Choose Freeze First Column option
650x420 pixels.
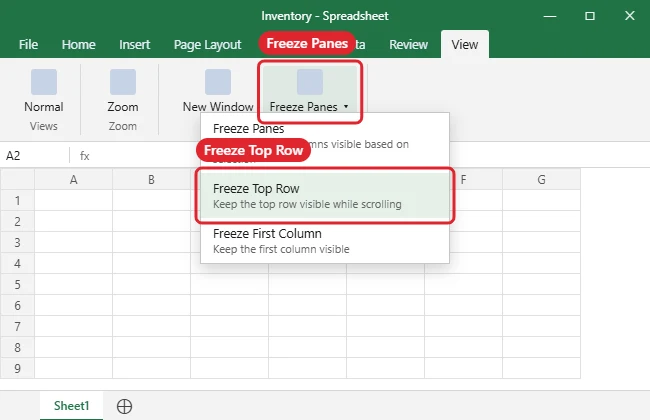coord(325,240)
